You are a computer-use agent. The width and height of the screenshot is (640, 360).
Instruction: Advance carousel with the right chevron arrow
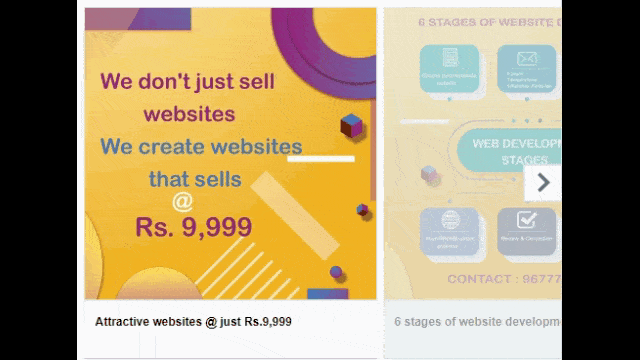(543, 182)
